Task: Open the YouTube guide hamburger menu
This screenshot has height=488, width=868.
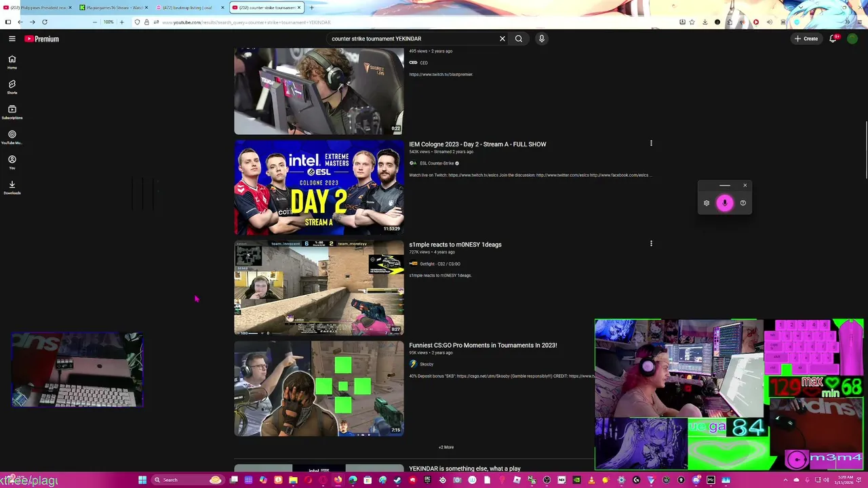Action: point(12,39)
